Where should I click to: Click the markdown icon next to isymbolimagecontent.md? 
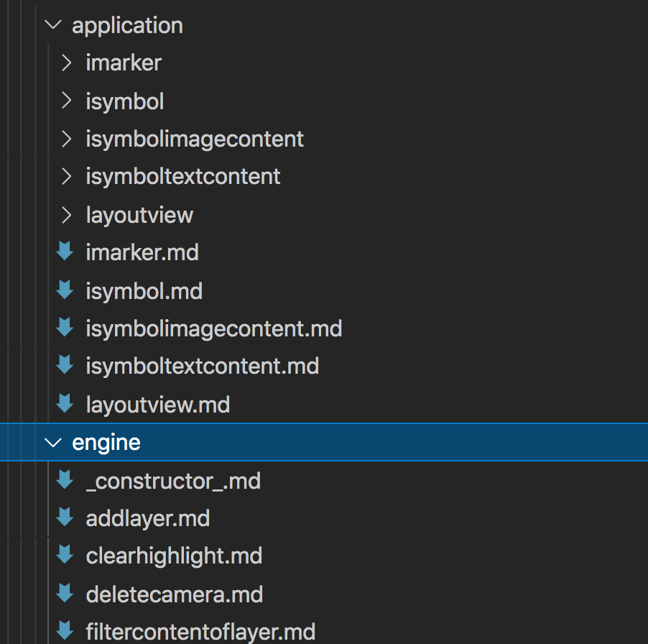65,327
